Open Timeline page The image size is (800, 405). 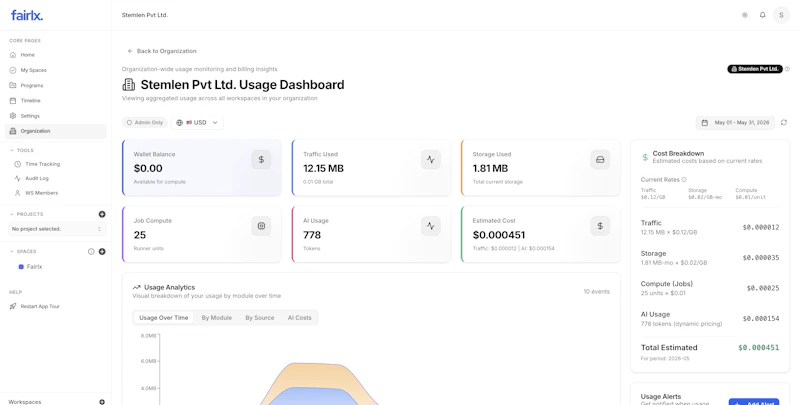(x=56, y=100)
